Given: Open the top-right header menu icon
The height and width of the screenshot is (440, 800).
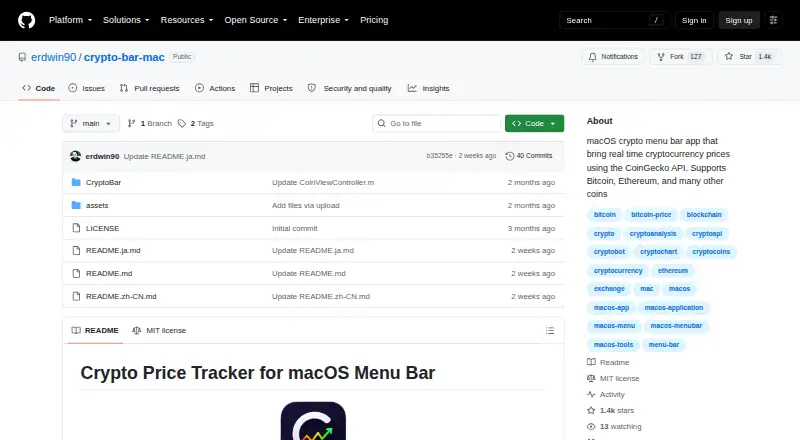Looking at the screenshot, I should (773, 20).
